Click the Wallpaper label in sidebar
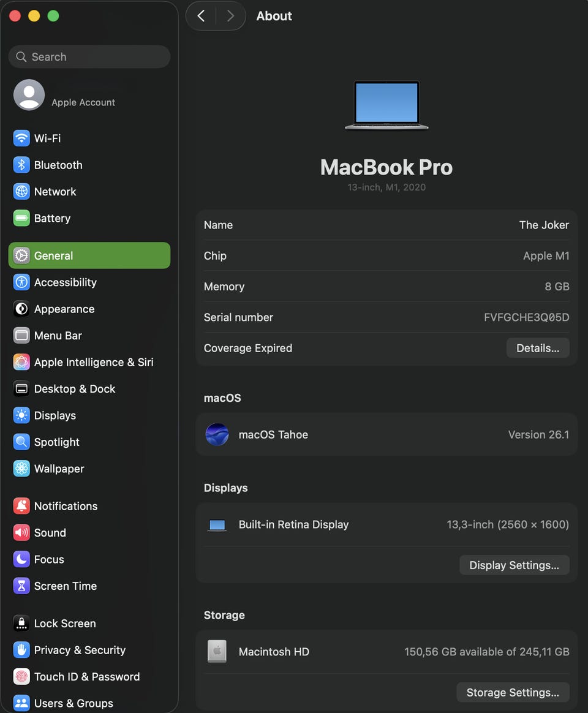This screenshot has width=588, height=713. 59,469
